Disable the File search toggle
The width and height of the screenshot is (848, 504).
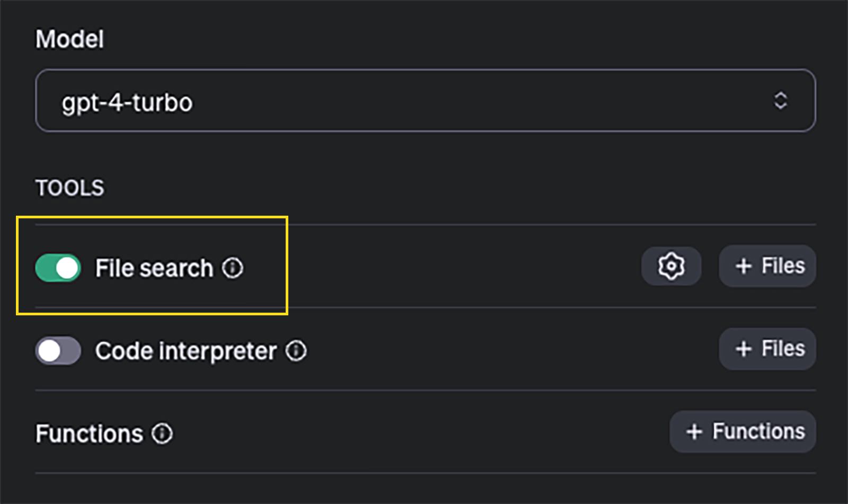(x=58, y=268)
